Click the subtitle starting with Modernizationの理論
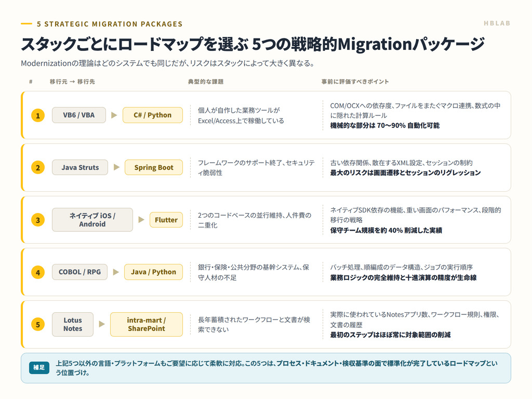 coord(168,63)
